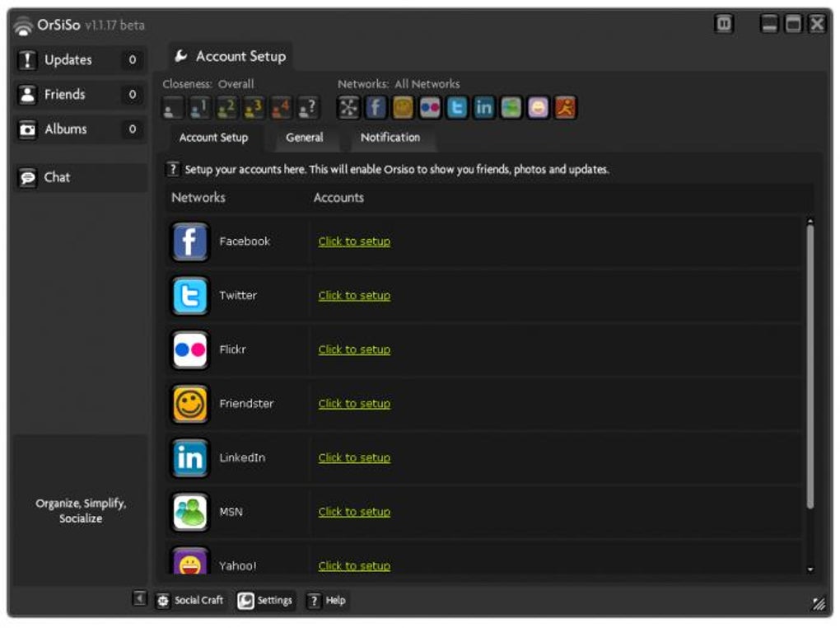Filter by AIM in networks toolbar
The height and width of the screenshot is (628, 840).
click(x=565, y=108)
